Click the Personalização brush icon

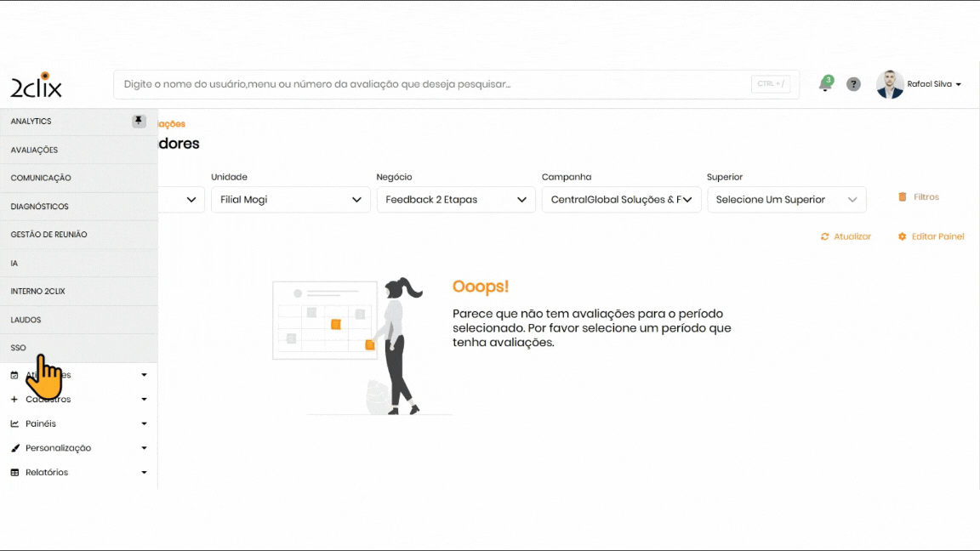(14, 448)
